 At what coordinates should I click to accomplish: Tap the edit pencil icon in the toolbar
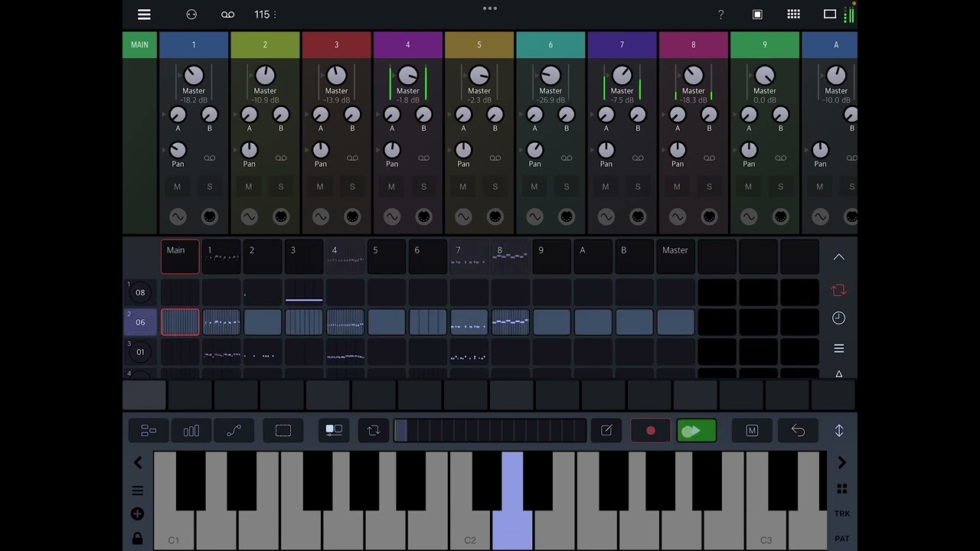point(606,431)
